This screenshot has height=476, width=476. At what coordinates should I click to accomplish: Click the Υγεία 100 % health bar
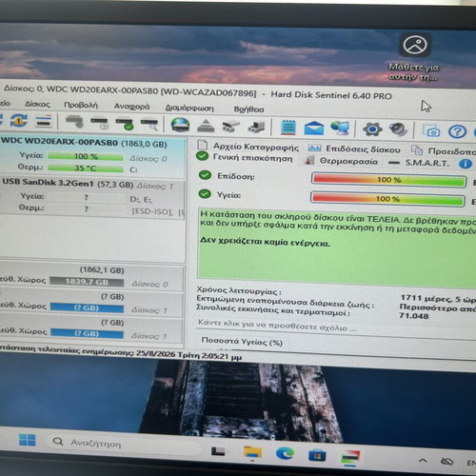[x=387, y=200]
